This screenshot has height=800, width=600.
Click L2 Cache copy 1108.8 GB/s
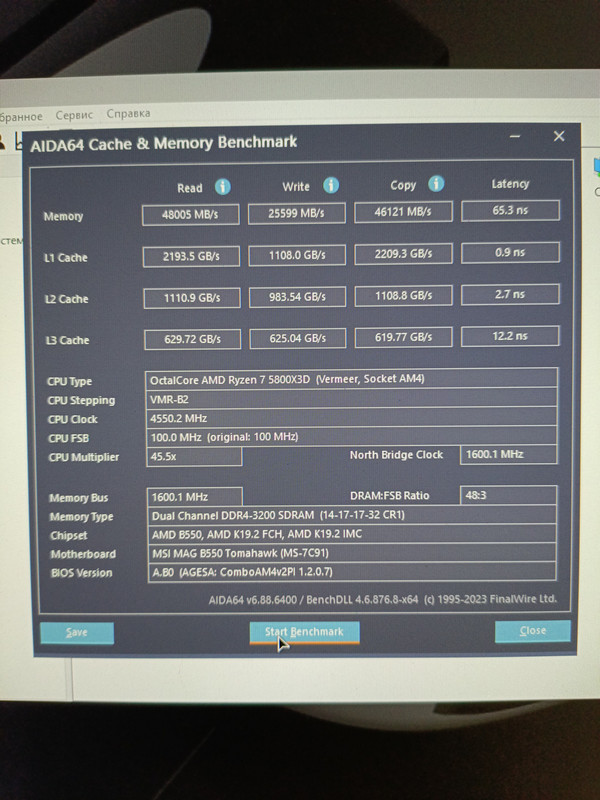(x=404, y=295)
